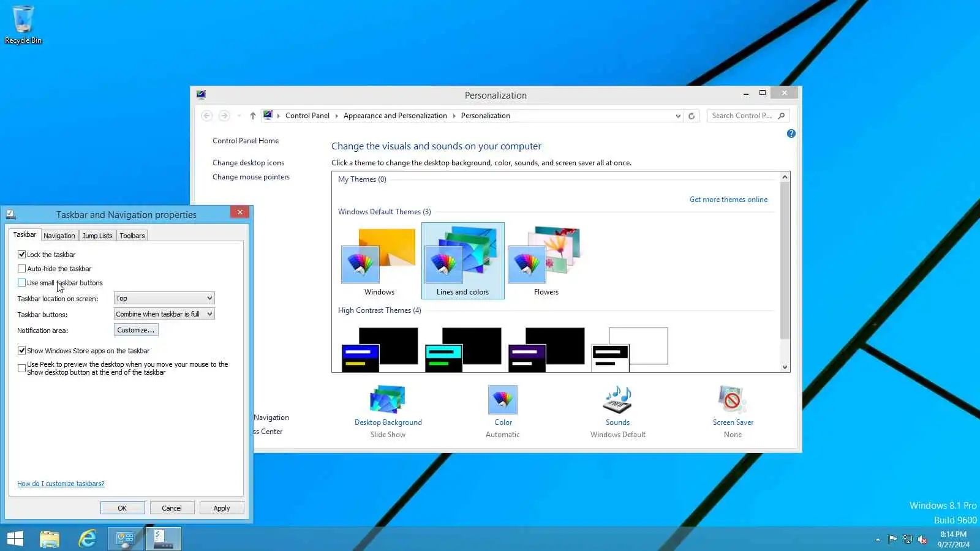Expand chevron after Control Panel breadcrumb

tap(336, 116)
